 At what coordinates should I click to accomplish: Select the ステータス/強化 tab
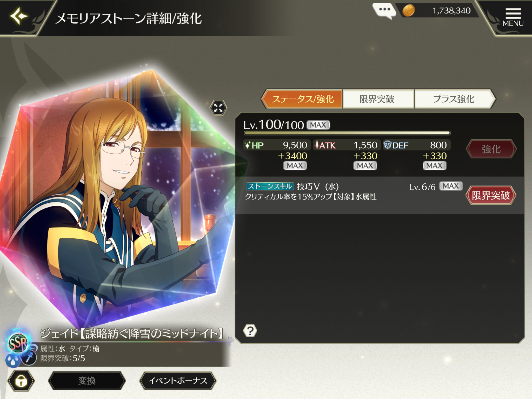pos(302,99)
